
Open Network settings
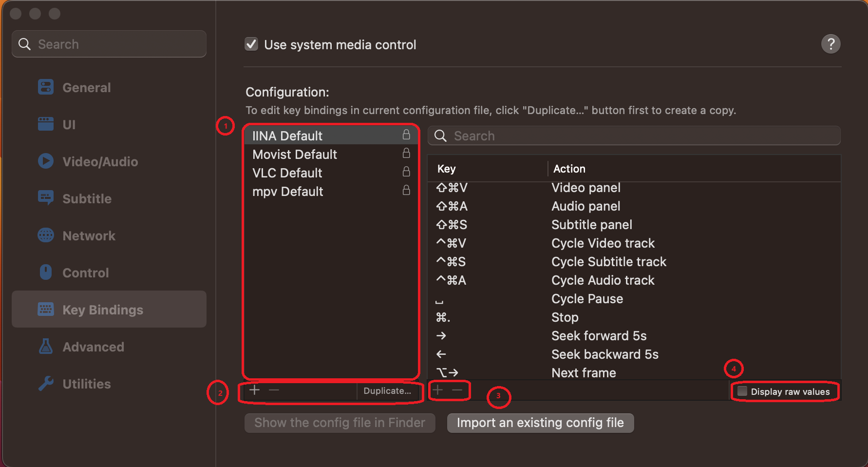(90, 235)
